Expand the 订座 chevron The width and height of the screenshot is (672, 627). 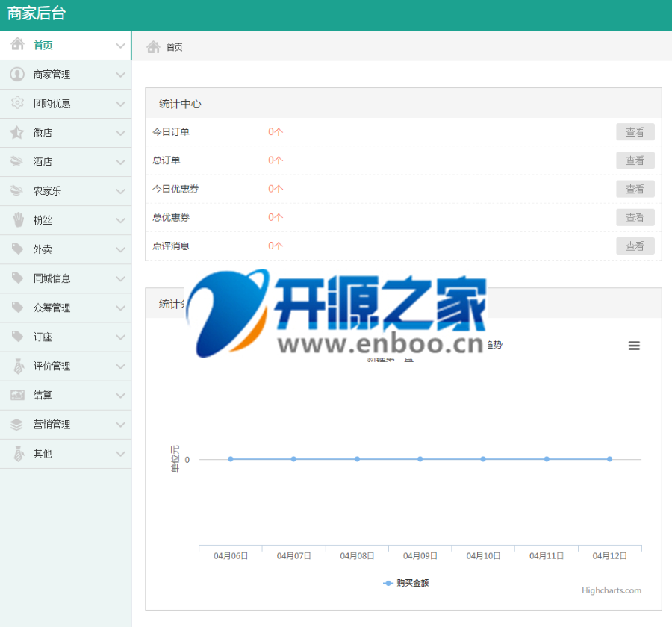[120, 337]
